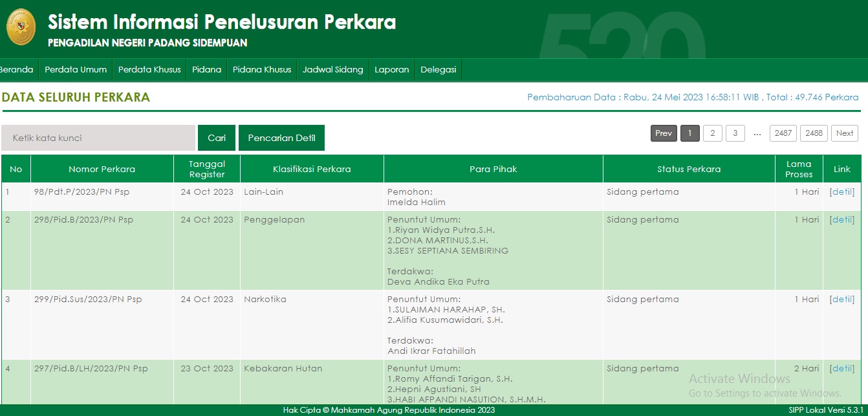The image size is (868, 416).
Task: Open the Pidana menu
Action: click(206, 70)
